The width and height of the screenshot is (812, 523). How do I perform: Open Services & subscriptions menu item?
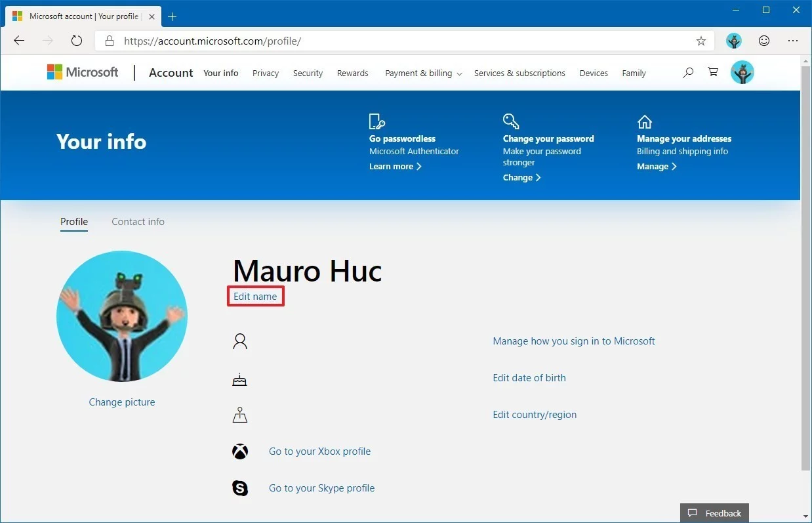pos(519,73)
